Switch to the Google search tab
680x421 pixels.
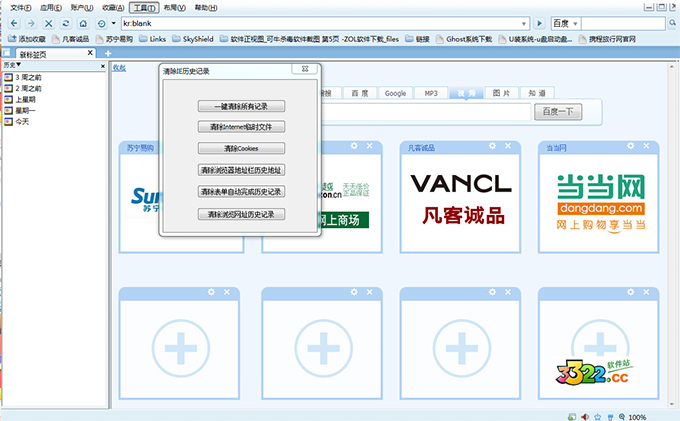395,93
